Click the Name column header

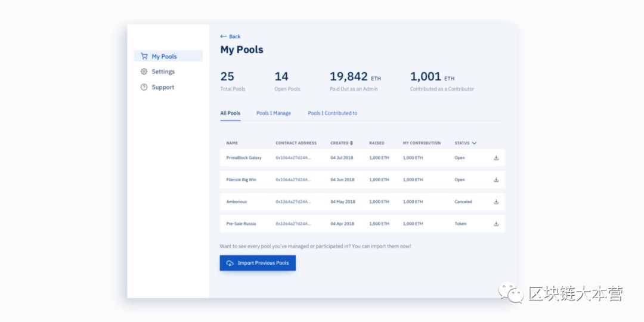(x=232, y=143)
